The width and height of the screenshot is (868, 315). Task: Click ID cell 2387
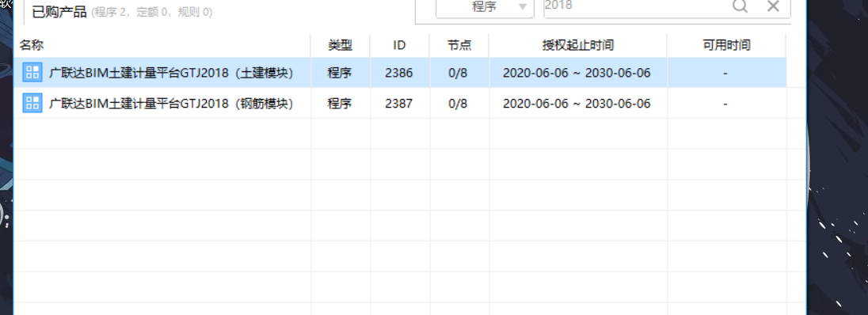point(399,104)
